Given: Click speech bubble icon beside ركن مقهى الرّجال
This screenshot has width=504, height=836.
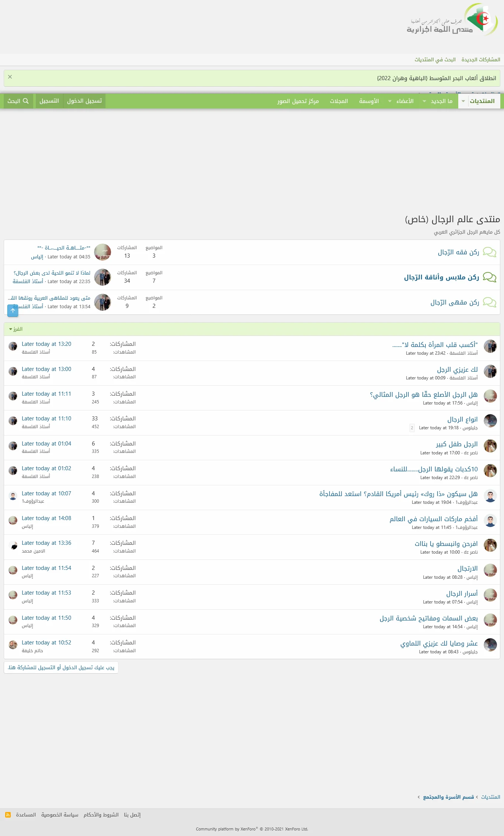Looking at the screenshot, I should (x=489, y=303).
